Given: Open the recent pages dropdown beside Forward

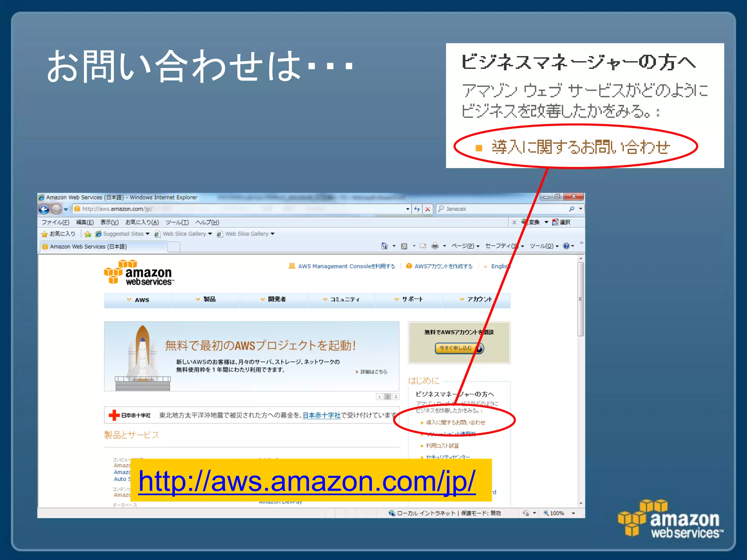Looking at the screenshot, I should (66, 209).
